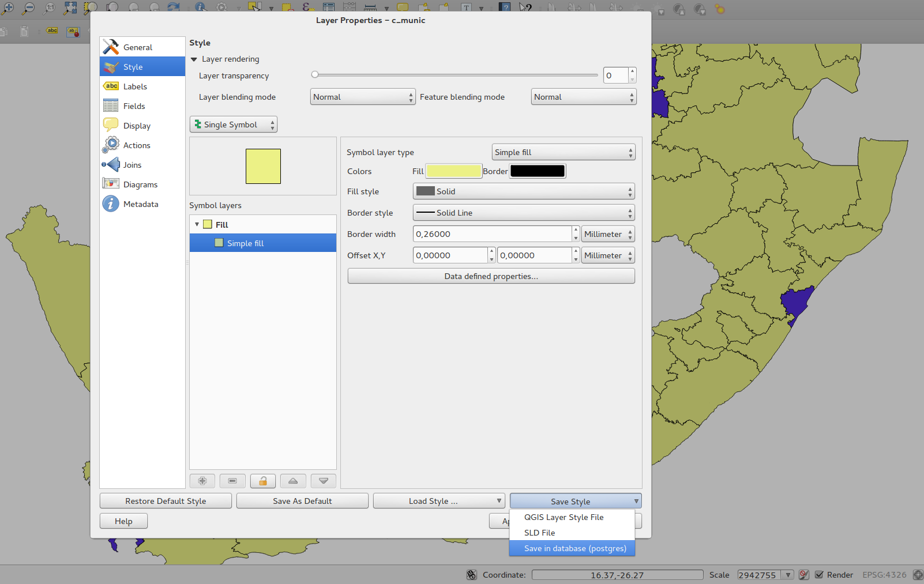Move symbol layer down
Screen dimensions: 924x584
[323, 481]
